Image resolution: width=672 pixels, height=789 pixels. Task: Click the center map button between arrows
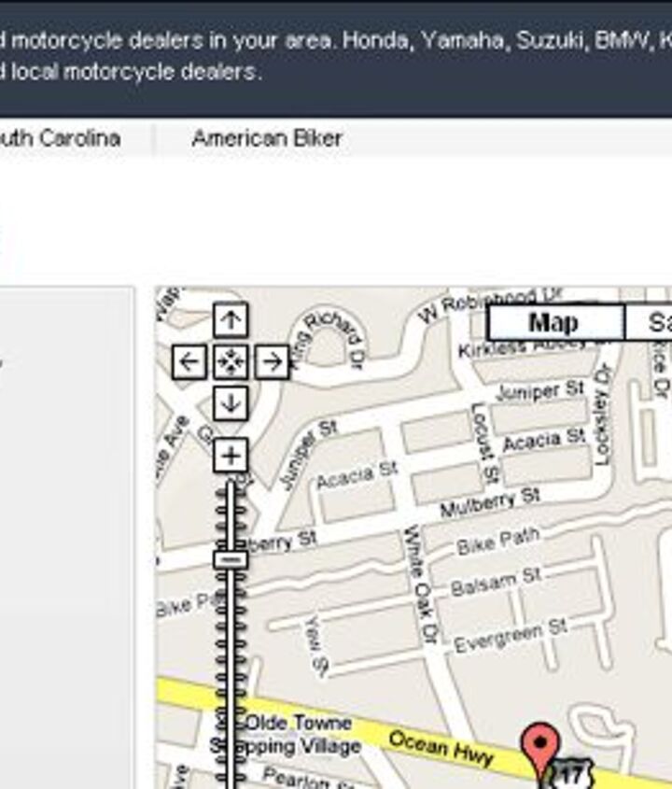click(230, 361)
